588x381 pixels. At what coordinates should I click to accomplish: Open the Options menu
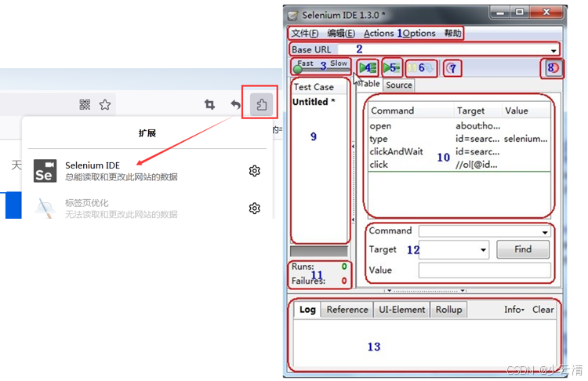419,34
